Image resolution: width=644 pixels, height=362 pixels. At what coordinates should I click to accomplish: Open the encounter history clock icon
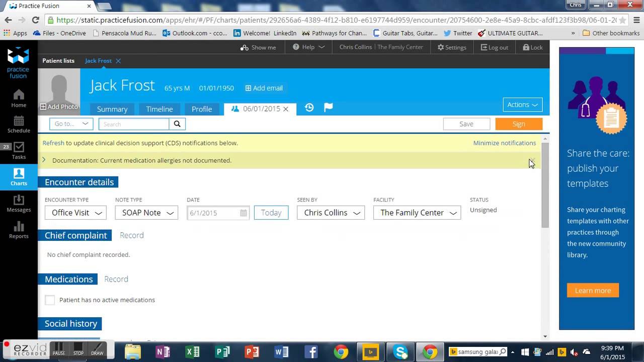309,108
